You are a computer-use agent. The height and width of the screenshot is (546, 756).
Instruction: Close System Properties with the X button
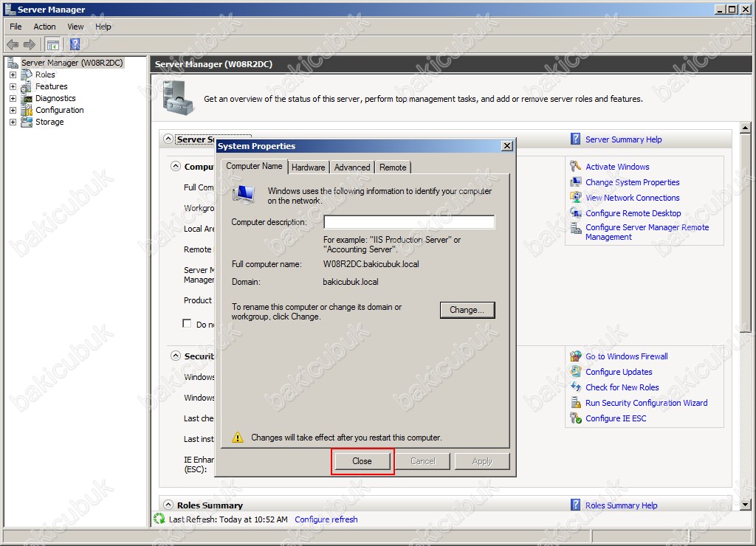[507, 146]
